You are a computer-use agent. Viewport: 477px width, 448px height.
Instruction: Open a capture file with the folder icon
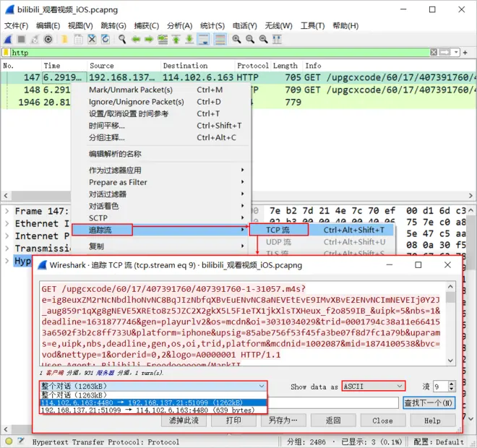[64, 39]
